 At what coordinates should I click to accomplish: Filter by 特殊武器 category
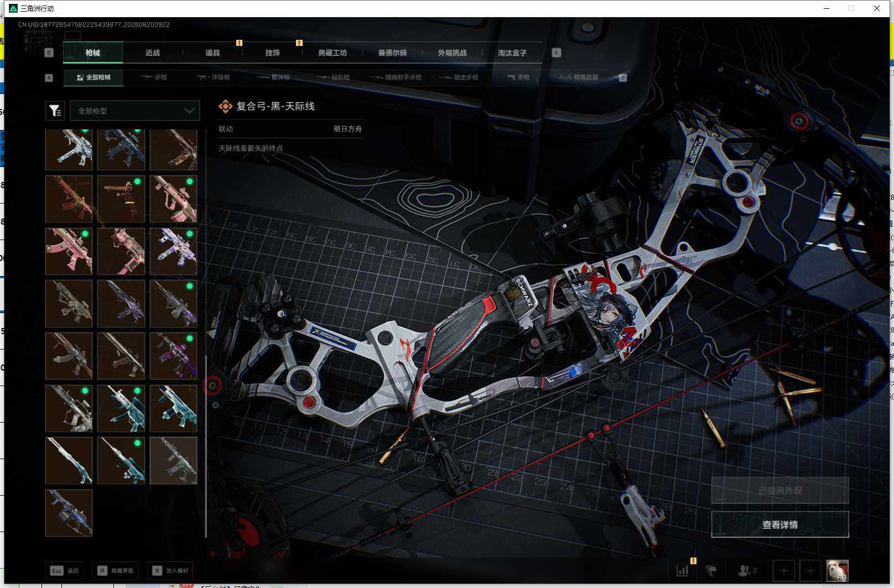tap(579, 77)
